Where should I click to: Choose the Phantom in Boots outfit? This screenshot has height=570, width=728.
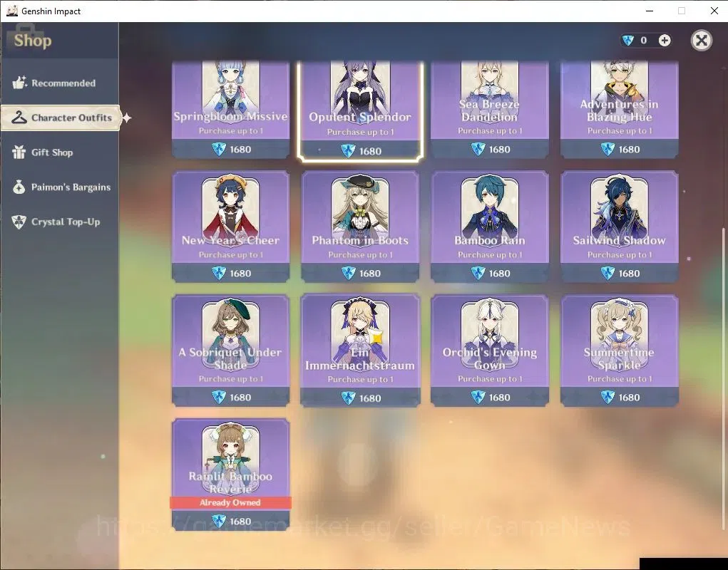pyautogui.click(x=360, y=227)
